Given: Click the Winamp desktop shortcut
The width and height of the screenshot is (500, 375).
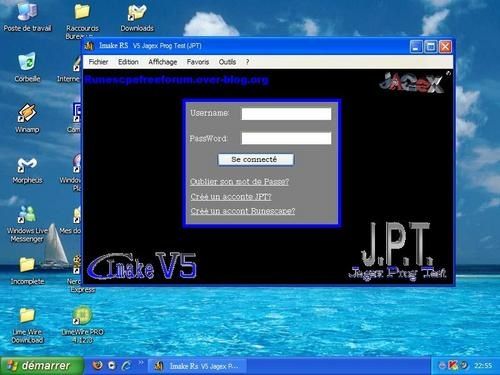Looking at the screenshot, I should coord(27,118).
